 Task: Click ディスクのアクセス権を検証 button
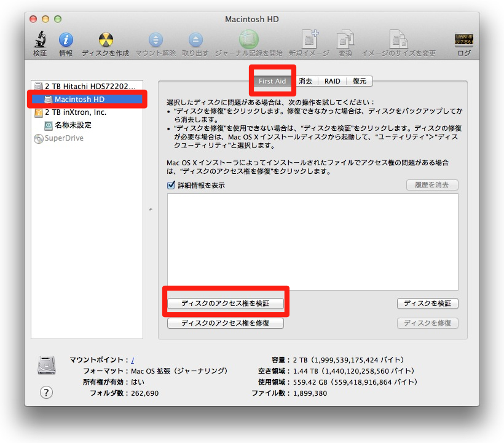[x=226, y=304]
